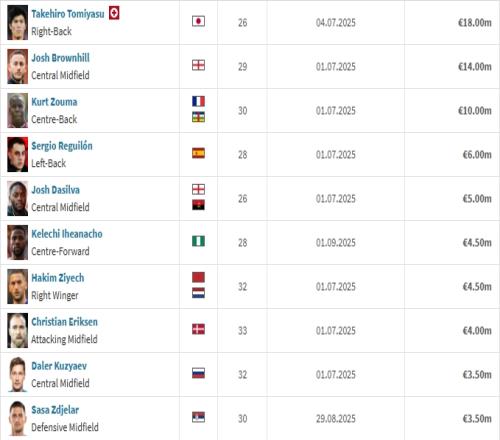Click Sergio Reguilón's portrait thumbnail

coord(18,154)
